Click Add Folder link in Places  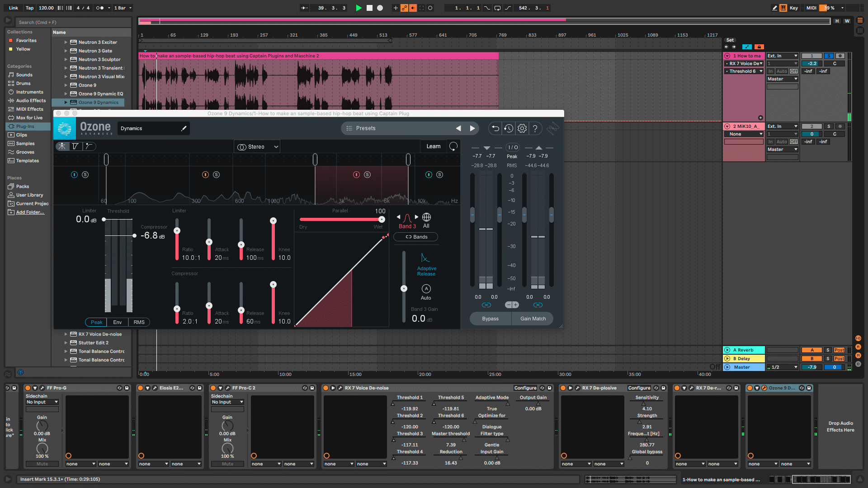(30, 212)
